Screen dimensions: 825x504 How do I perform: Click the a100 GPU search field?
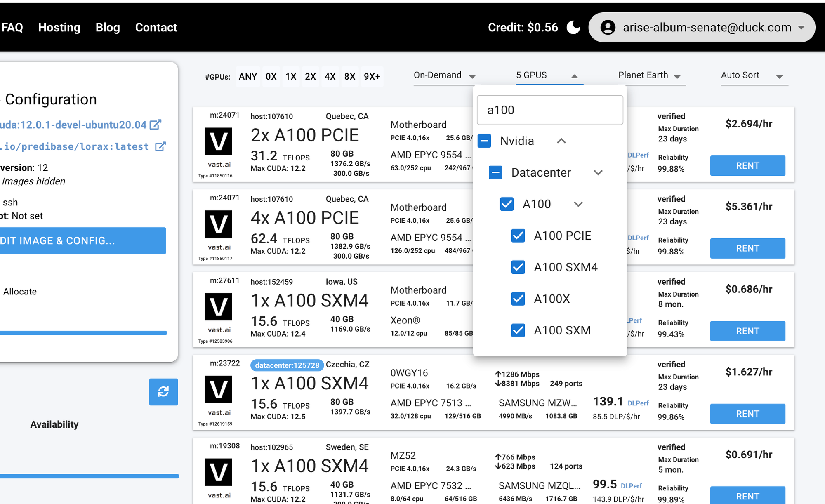coord(549,110)
